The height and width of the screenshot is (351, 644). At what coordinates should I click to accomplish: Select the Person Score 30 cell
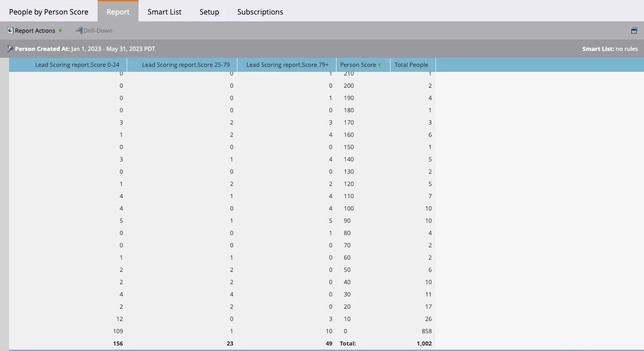click(363, 294)
